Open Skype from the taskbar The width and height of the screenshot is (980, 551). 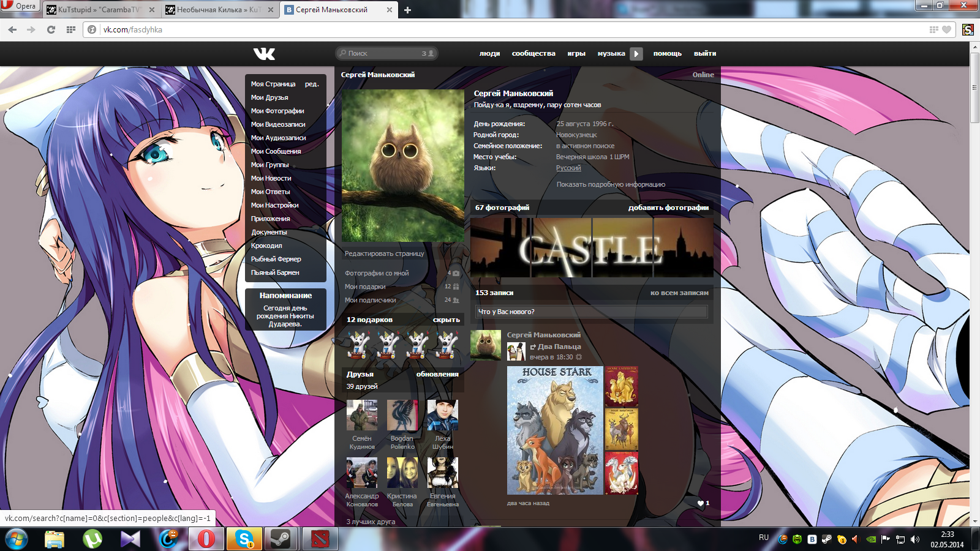click(x=244, y=539)
